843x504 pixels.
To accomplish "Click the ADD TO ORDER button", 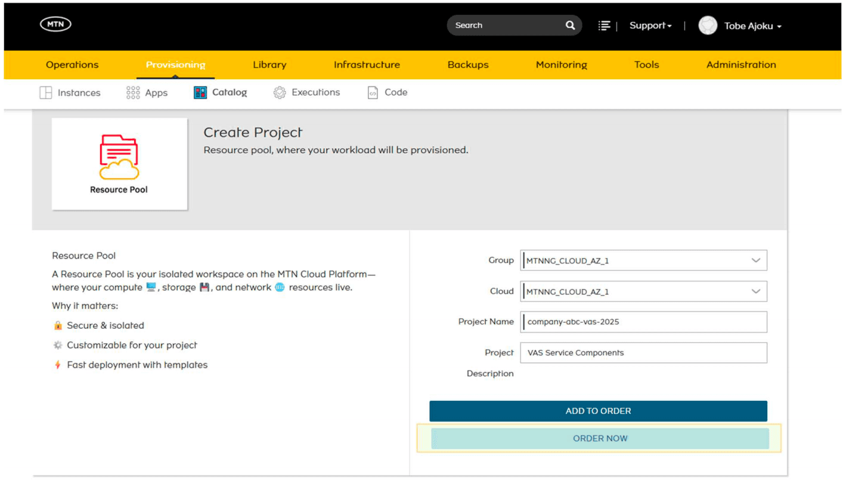I will [598, 411].
